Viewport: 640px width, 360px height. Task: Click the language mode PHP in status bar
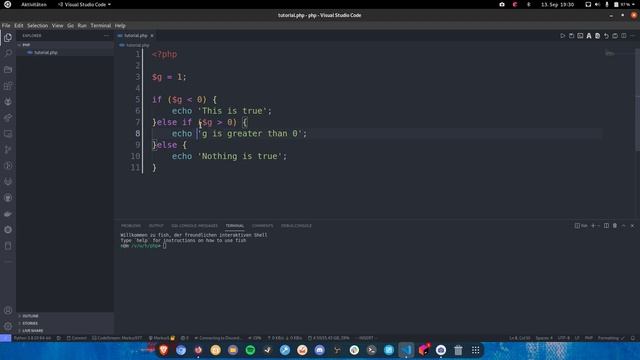(x=589, y=338)
